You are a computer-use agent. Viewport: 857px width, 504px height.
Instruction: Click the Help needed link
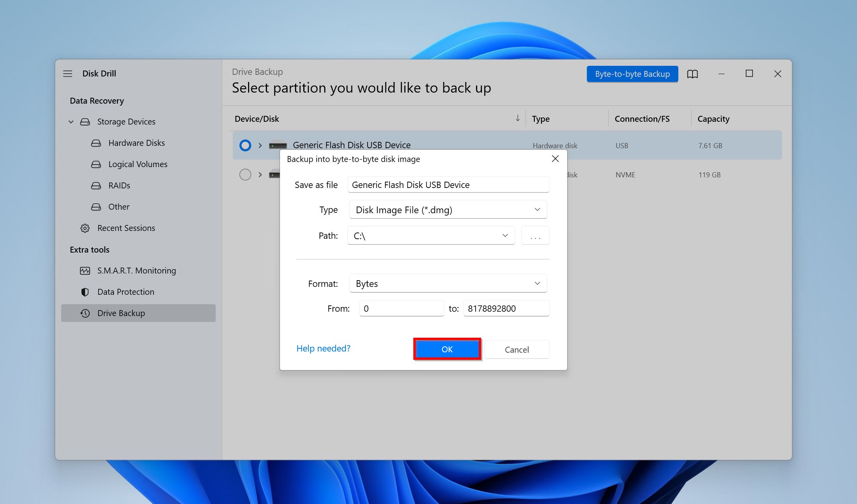click(324, 348)
